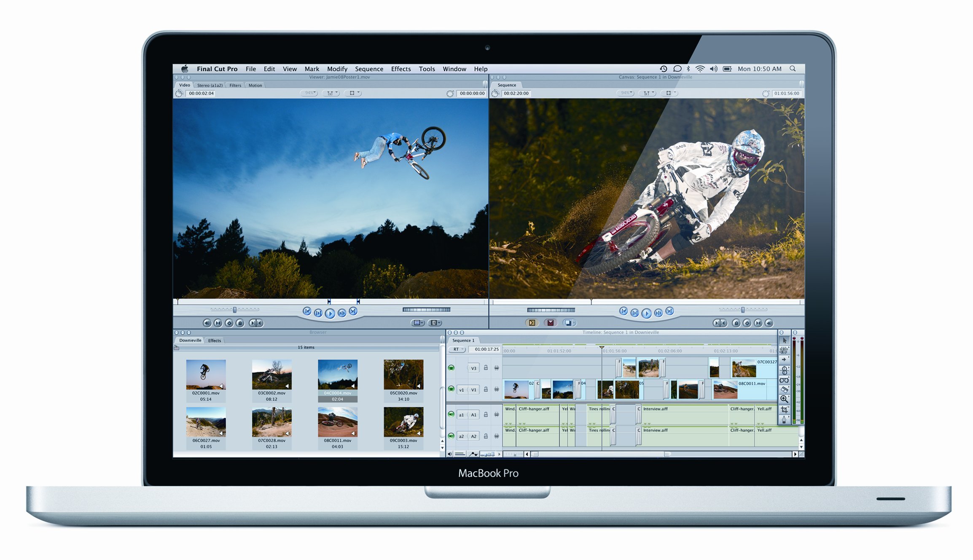Mute the A1 audio track
973x560 pixels.
coord(451,415)
